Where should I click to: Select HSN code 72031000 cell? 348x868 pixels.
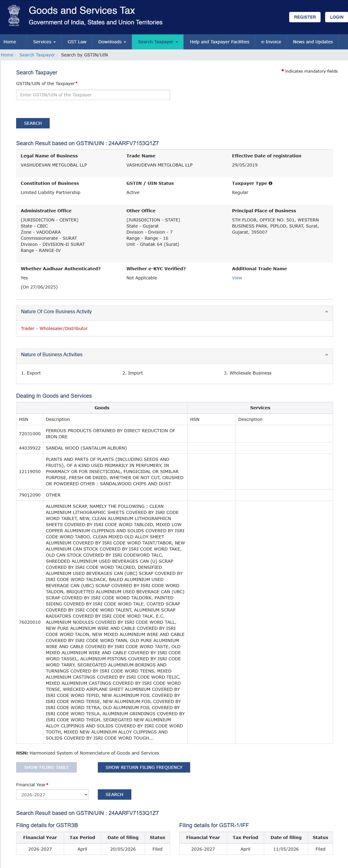coord(30,434)
